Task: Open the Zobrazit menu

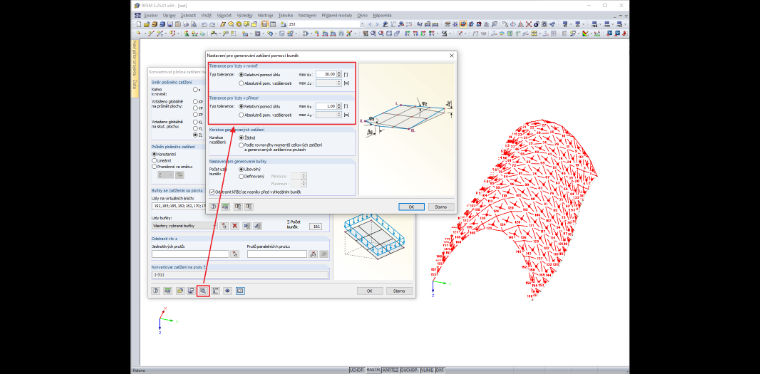Action: pyautogui.click(x=188, y=16)
